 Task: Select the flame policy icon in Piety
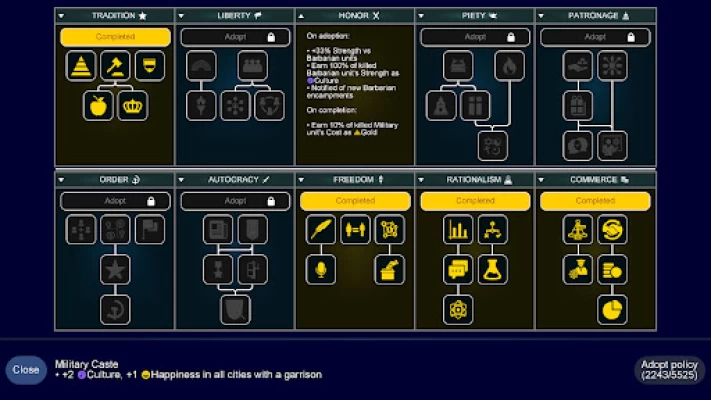(510, 66)
